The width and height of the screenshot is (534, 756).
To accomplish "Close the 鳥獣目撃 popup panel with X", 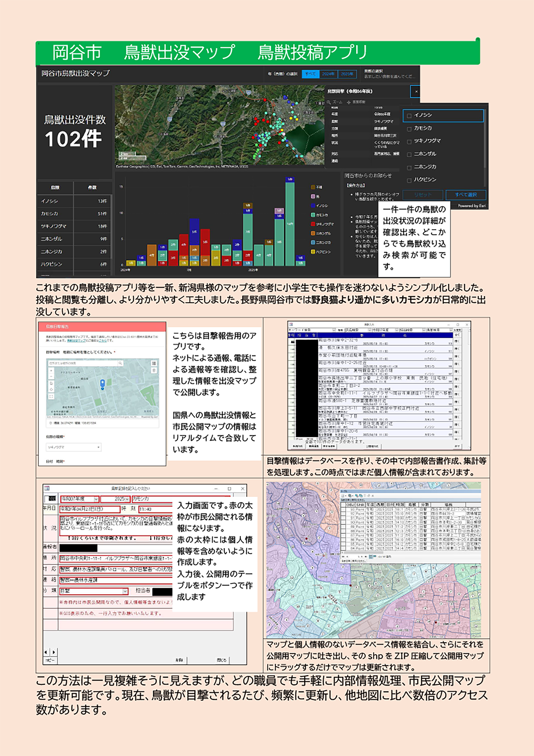I will tap(415, 92).
